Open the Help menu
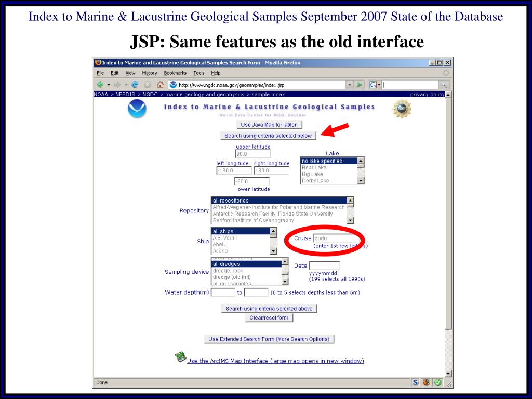This screenshot has height=399, width=532. (x=216, y=73)
